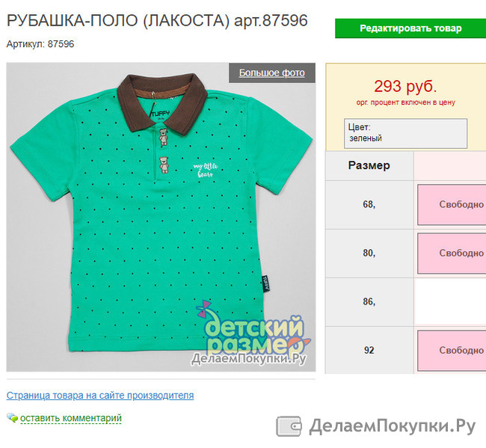Open 'Страница товара на сайте производителя' link
Screen dimensions: 486x448
click(100, 396)
